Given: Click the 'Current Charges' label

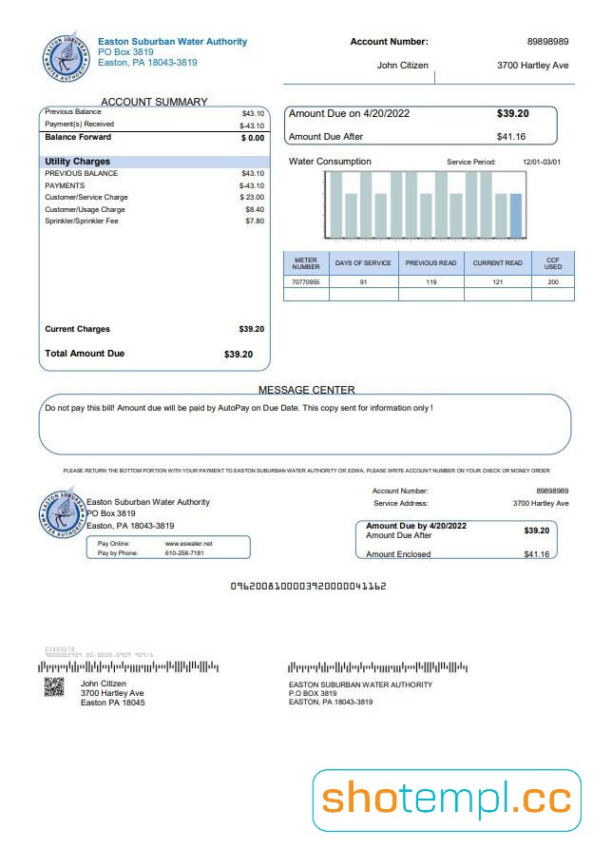Looking at the screenshot, I should 78,329.
